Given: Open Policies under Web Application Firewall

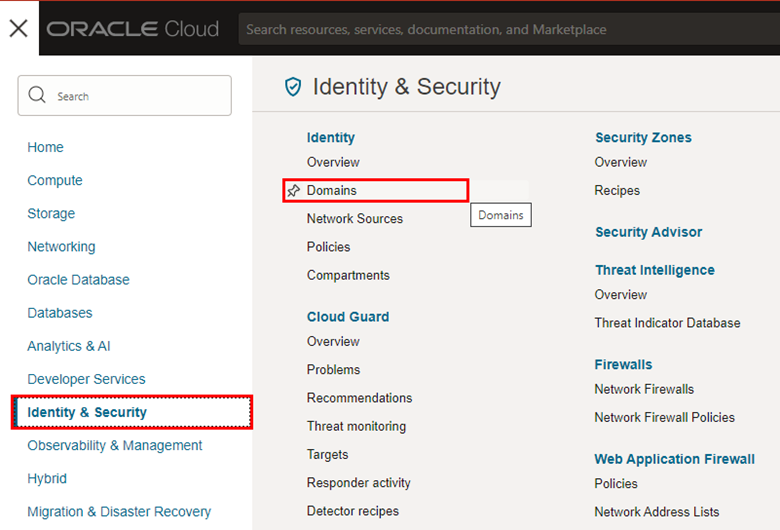Looking at the screenshot, I should pos(616,484).
